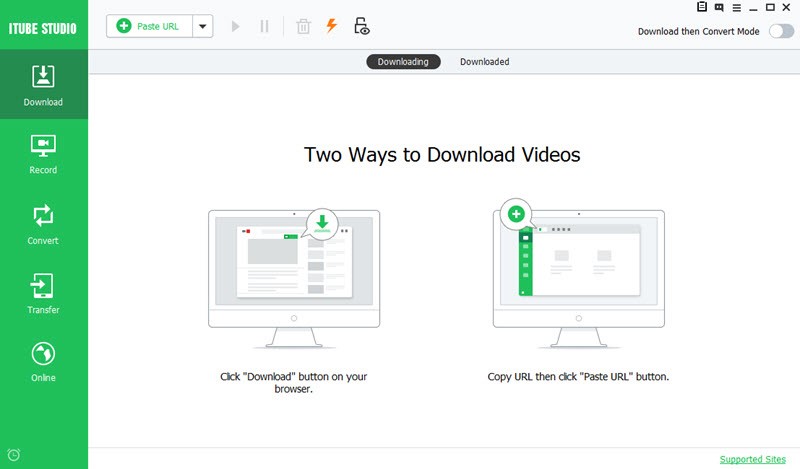
Task: Click the alarm clock scheduler icon
Action: (14, 455)
